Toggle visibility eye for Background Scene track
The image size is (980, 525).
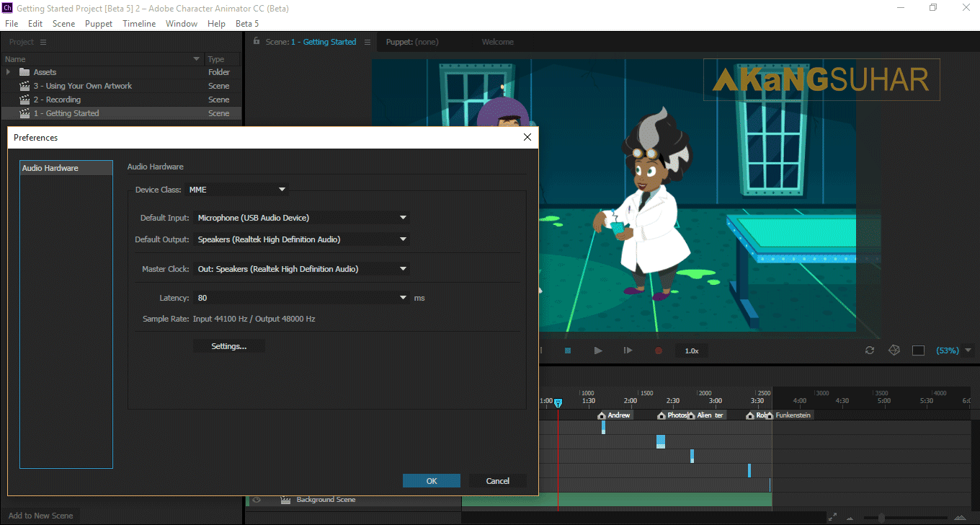tap(255, 500)
